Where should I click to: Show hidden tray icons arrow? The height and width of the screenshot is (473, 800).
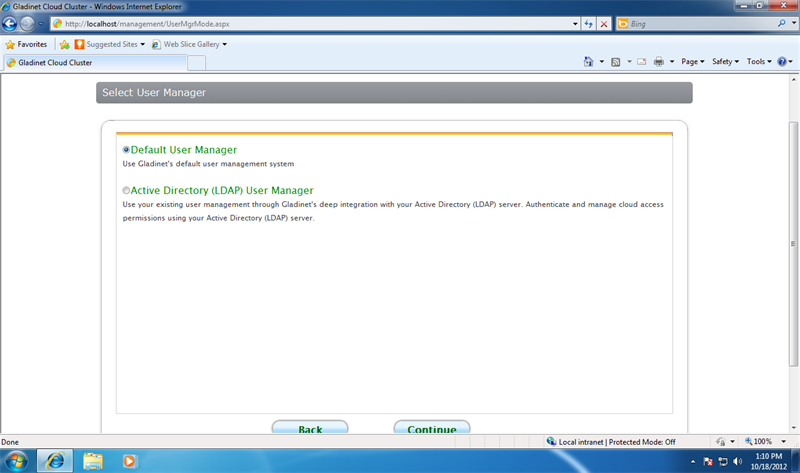click(x=692, y=462)
